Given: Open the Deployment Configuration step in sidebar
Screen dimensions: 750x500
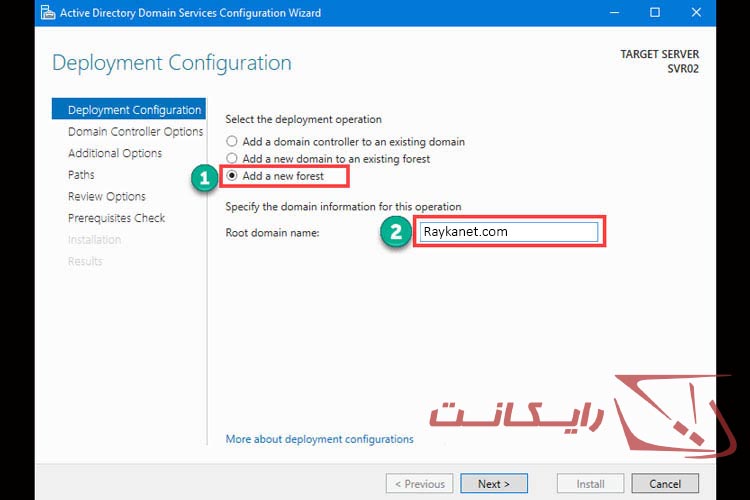Looking at the screenshot, I should click(x=134, y=110).
